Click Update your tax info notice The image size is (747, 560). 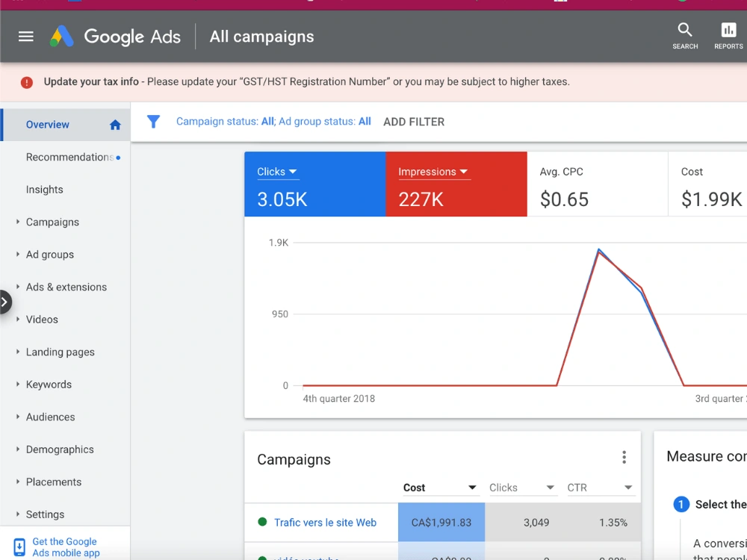91,82
